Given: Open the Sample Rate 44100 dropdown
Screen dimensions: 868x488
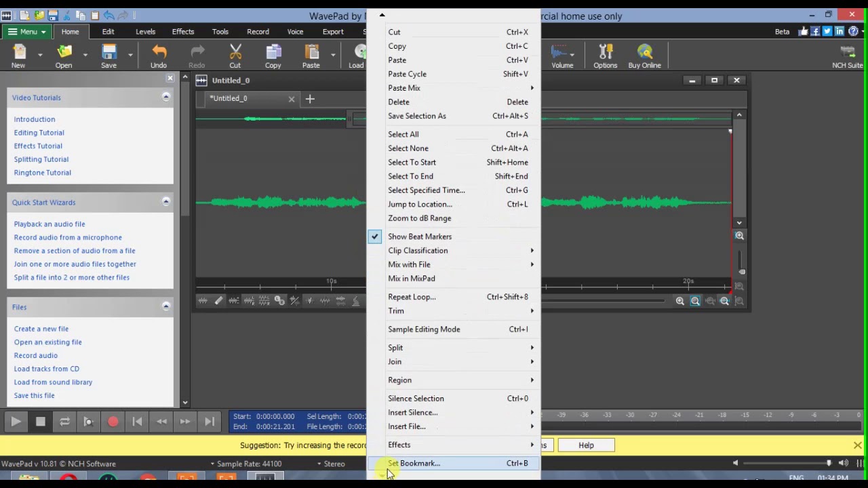Looking at the screenshot, I should click(245, 464).
